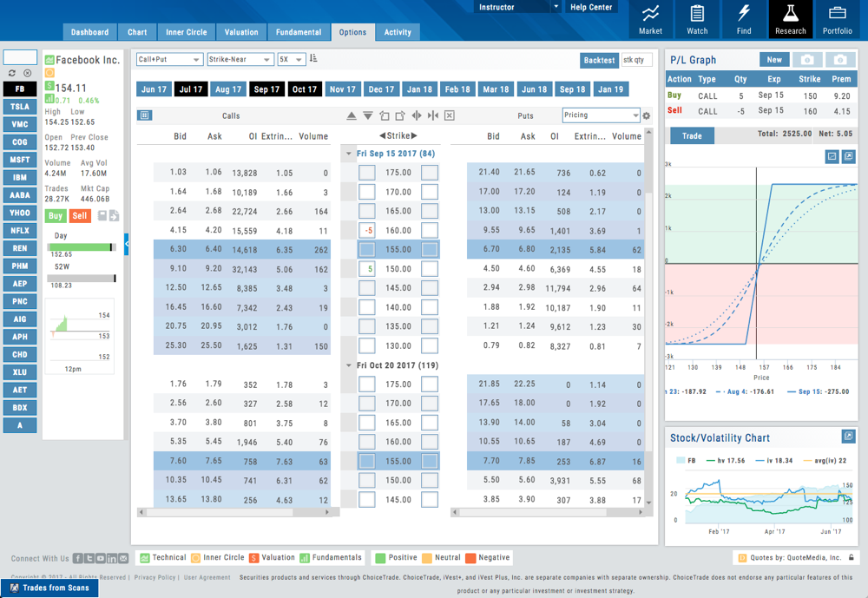Pop out the P/L graph window
868x598 pixels.
click(849, 157)
